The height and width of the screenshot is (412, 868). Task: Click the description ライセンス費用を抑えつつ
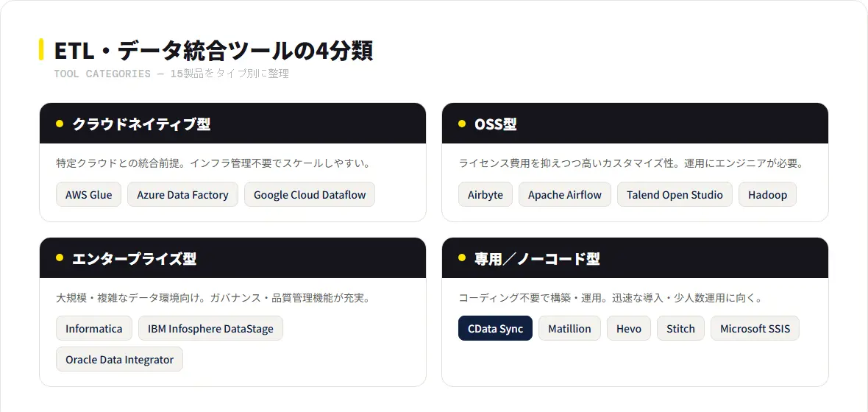(631, 164)
